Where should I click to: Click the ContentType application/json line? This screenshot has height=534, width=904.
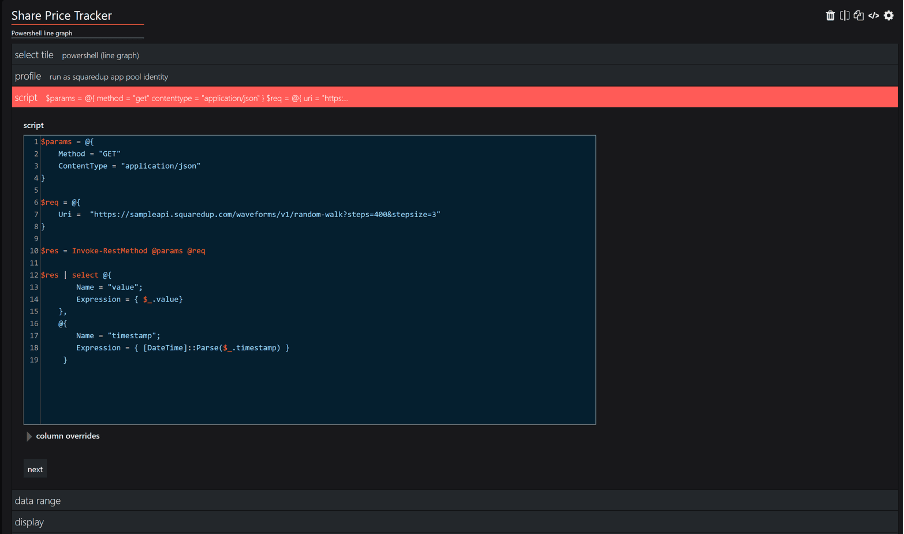pos(129,166)
